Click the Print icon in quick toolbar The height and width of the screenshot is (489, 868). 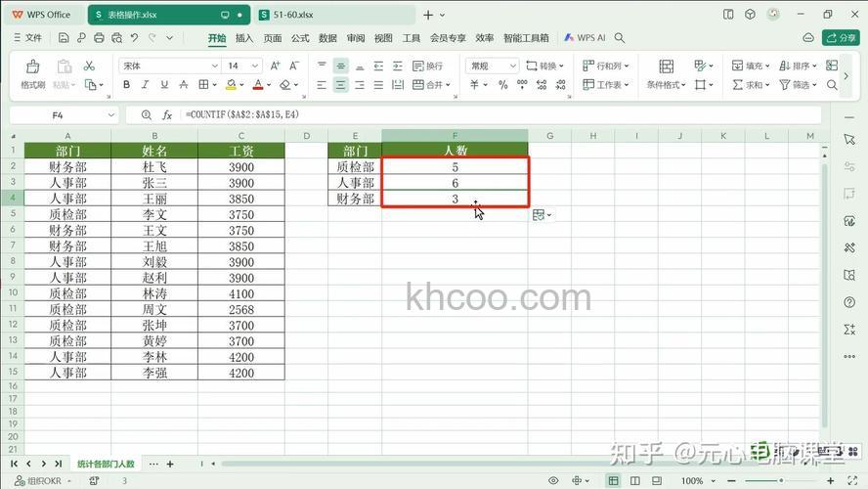coord(99,38)
